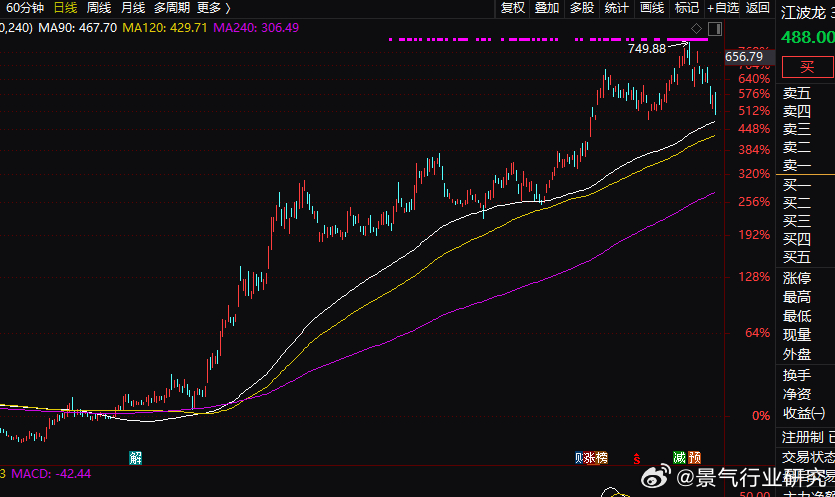Image resolution: width=835 pixels, height=497 pixels.
Task: Click the Weibo logo watermark
Action: point(656,476)
